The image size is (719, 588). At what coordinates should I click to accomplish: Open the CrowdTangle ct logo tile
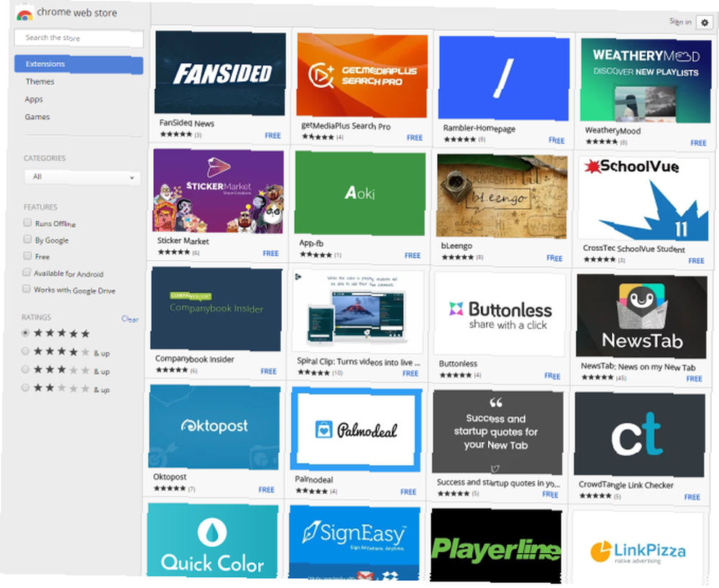pyautogui.click(x=639, y=434)
